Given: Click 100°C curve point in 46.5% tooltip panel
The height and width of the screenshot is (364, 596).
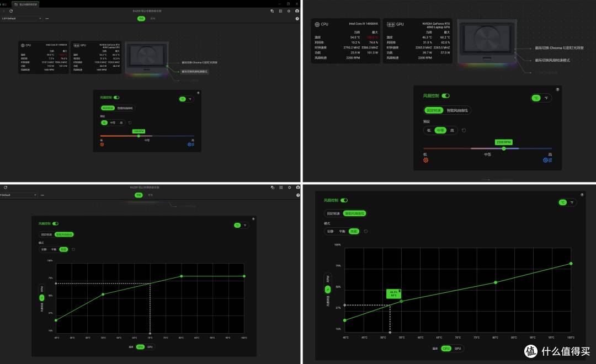Looking at the screenshot, I should pyautogui.click(x=571, y=263).
